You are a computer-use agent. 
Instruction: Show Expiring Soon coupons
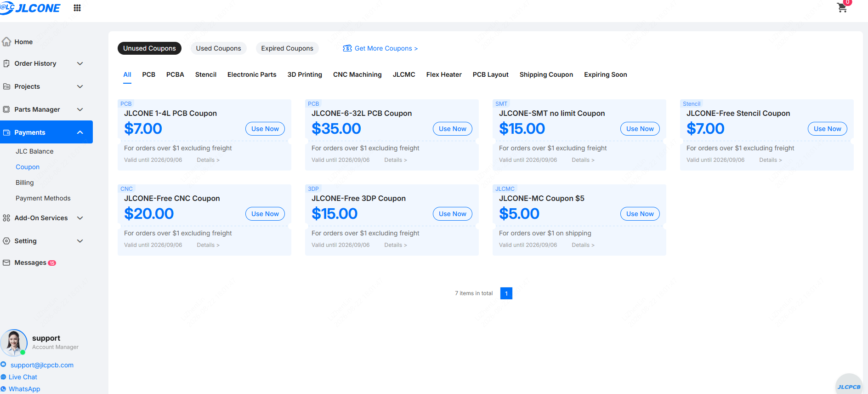click(606, 74)
